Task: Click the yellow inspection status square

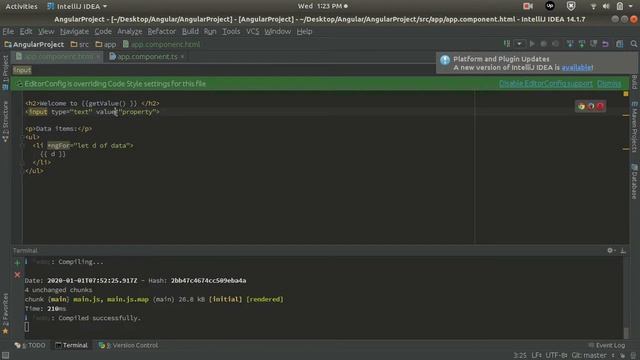Action: coord(626,94)
